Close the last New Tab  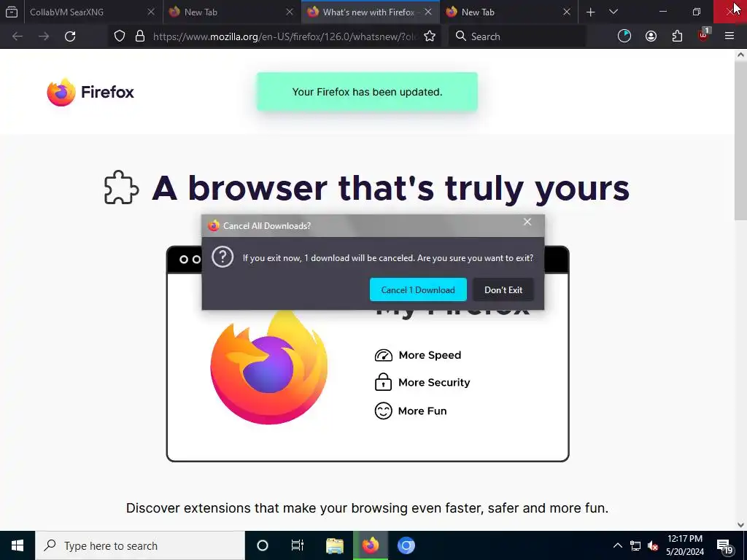tap(567, 12)
